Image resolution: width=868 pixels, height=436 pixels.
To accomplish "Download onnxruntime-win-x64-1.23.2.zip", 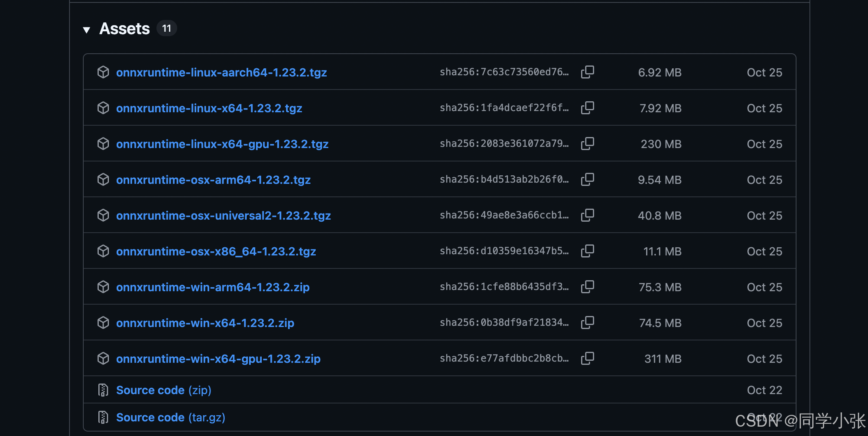I will coord(205,323).
